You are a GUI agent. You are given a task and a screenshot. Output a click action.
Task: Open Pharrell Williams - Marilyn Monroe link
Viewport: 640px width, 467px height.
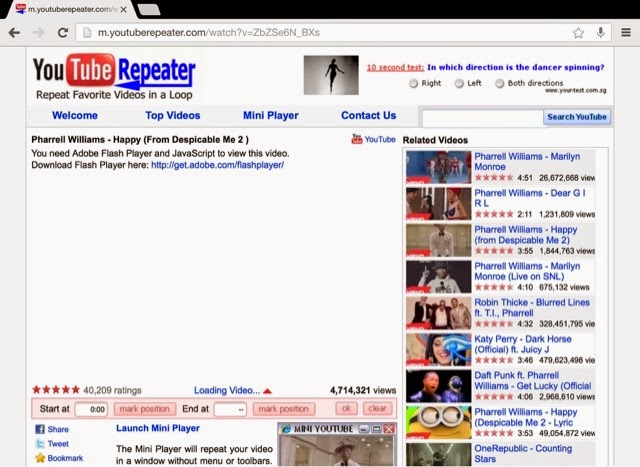pyautogui.click(x=527, y=162)
